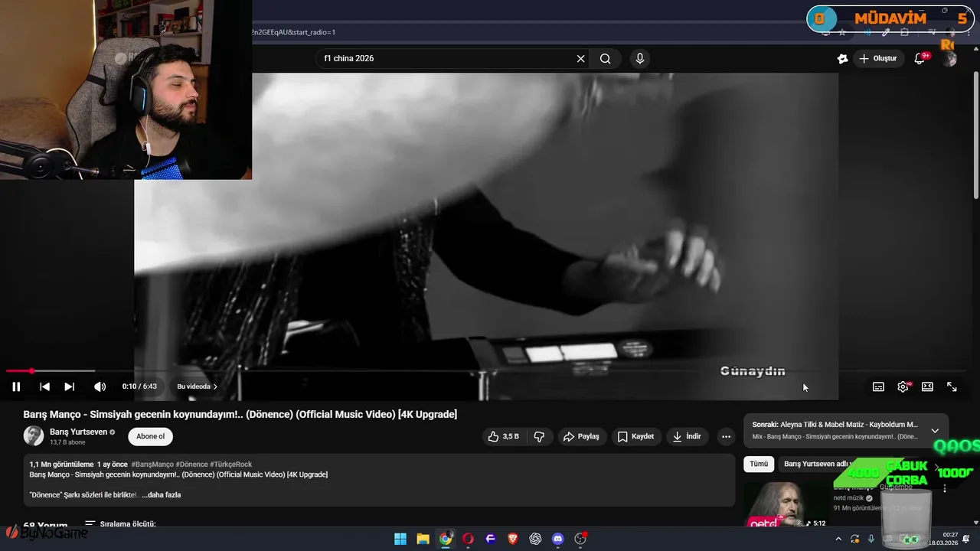Download video with İndir button
The height and width of the screenshot is (551, 980).
pyautogui.click(x=687, y=436)
